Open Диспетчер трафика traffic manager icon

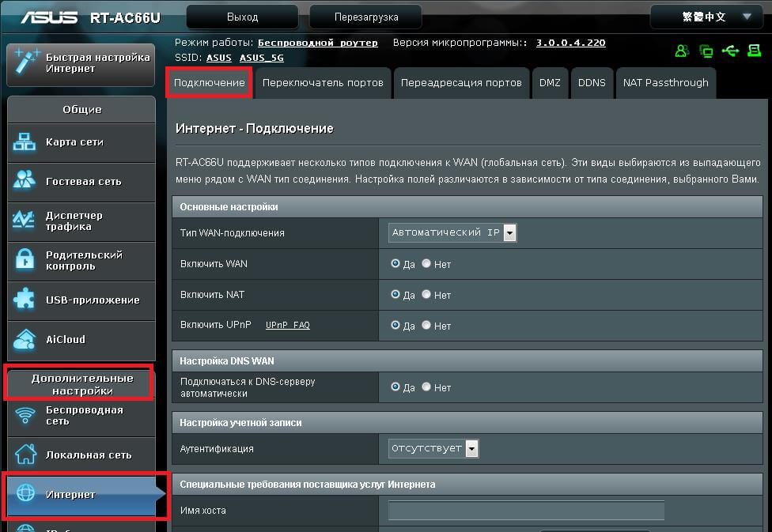click(x=24, y=220)
